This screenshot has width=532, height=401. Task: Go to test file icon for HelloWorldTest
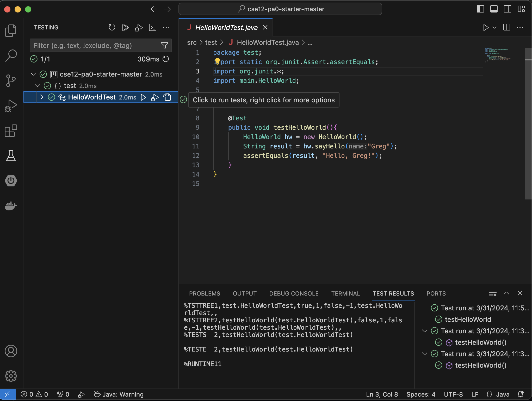[x=167, y=97]
